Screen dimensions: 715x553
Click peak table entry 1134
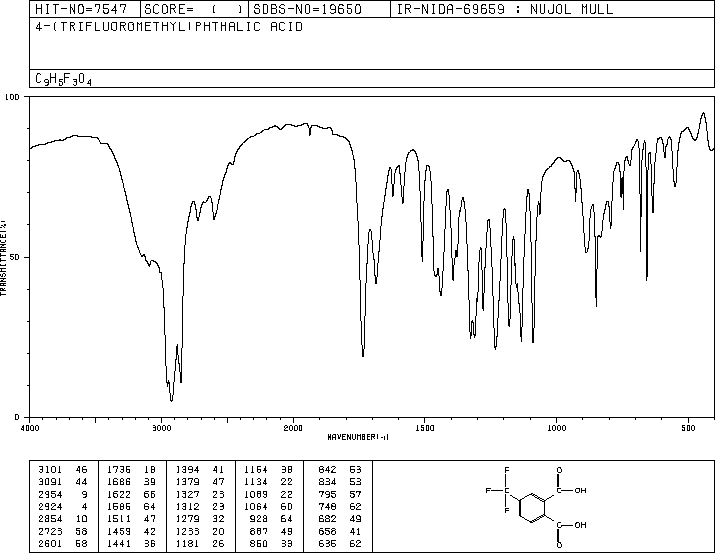pos(256,481)
